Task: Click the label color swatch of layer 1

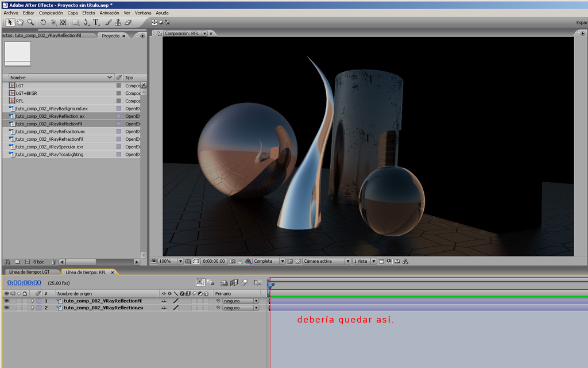Action: [38, 301]
